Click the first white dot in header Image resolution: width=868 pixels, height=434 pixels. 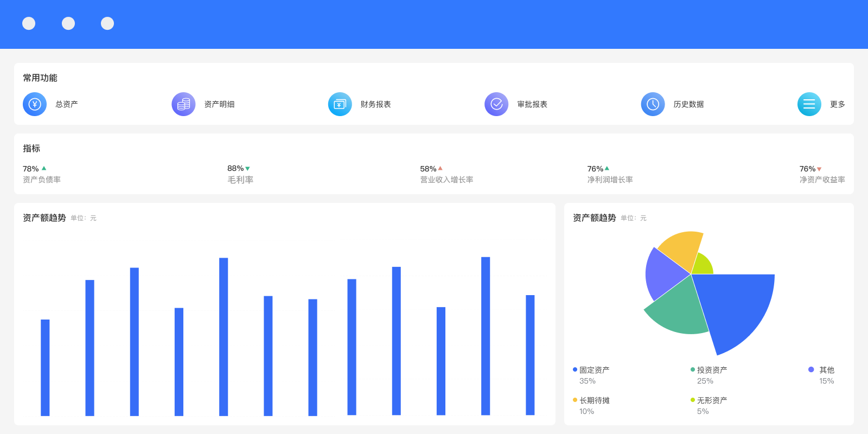[x=29, y=23]
